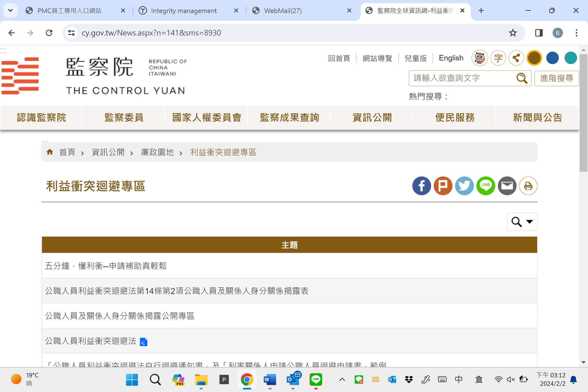
Task: Share page on Twitter
Action: pos(464,186)
